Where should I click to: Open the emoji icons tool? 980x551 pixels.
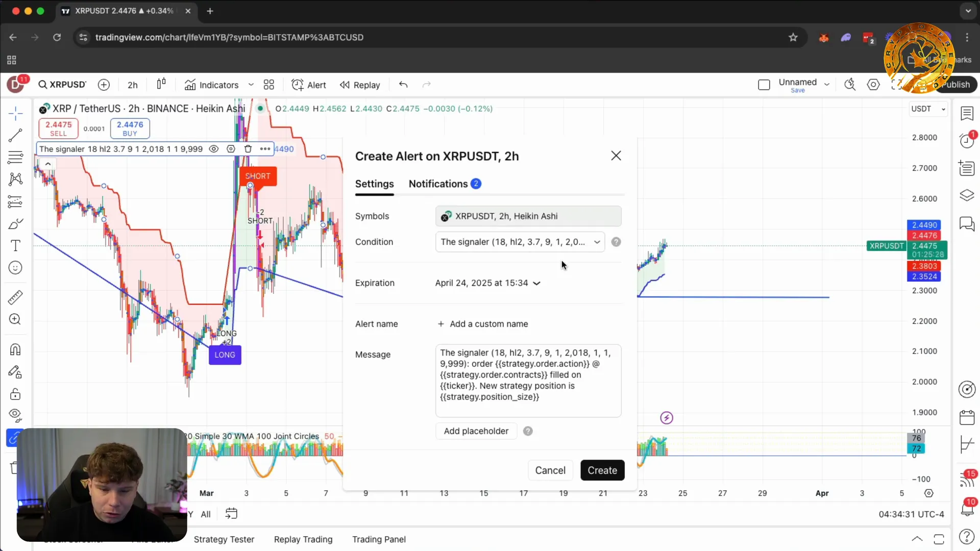point(15,268)
